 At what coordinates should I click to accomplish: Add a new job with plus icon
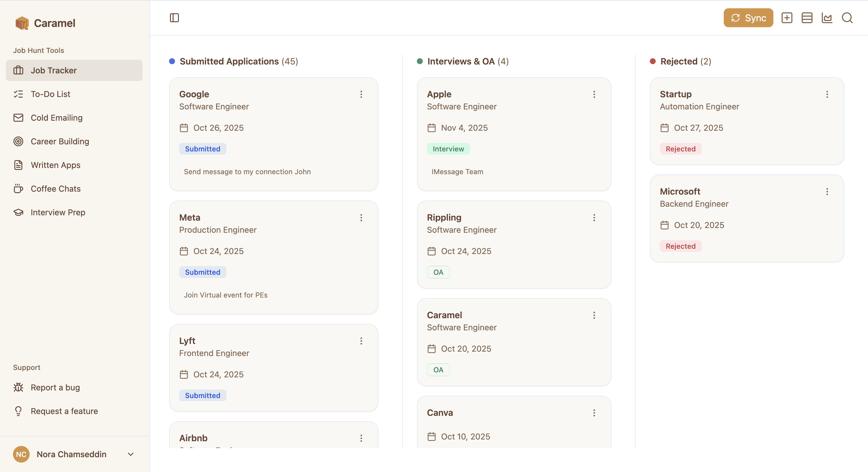point(787,18)
